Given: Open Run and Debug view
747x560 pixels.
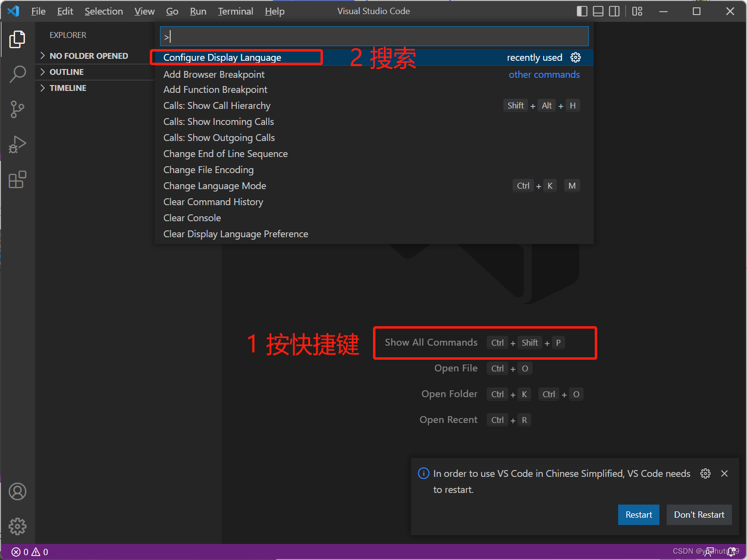Looking at the screenshot, I should [18, 144].
